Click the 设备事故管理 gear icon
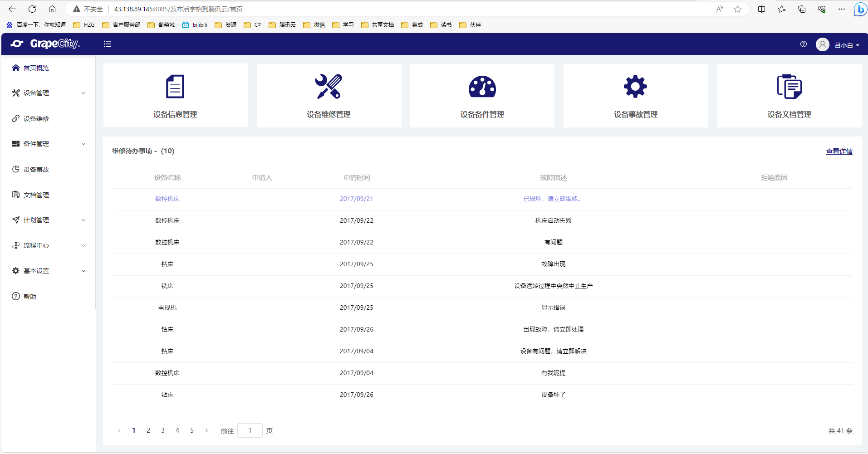 click(636, 87)
